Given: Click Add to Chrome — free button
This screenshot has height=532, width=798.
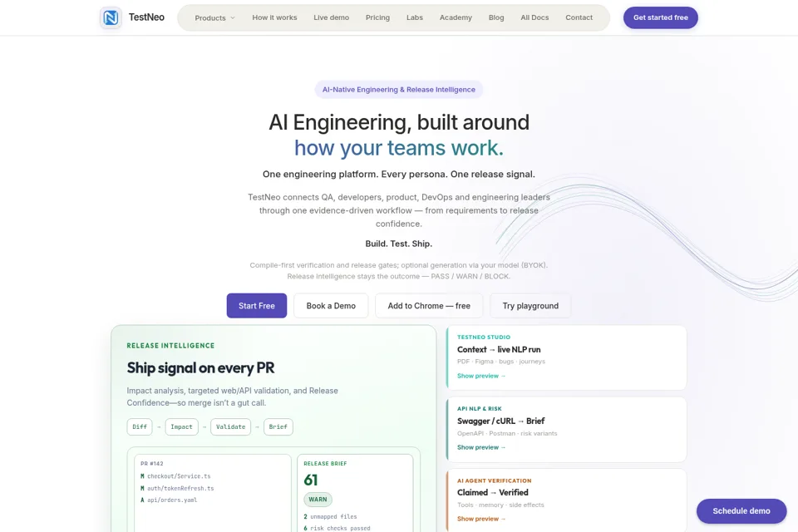Looking at the screenshot, I should pos(429,306).
